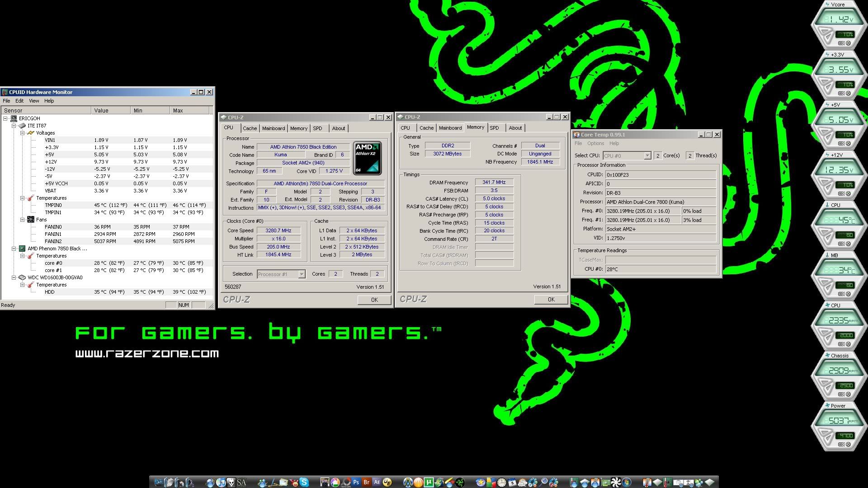Image resolution: width=868 pixels, height=488 pixels.
Task: Open Adobe Bridge dock icon
Action: (x=367, y=482)
